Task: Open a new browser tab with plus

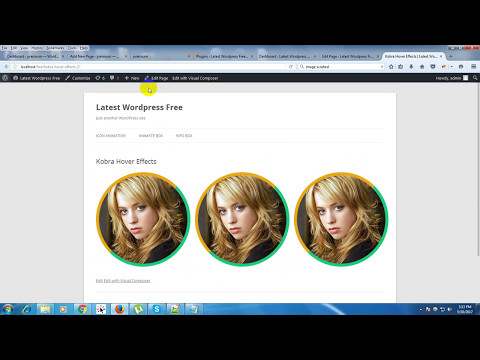Action: pos(451,56)
